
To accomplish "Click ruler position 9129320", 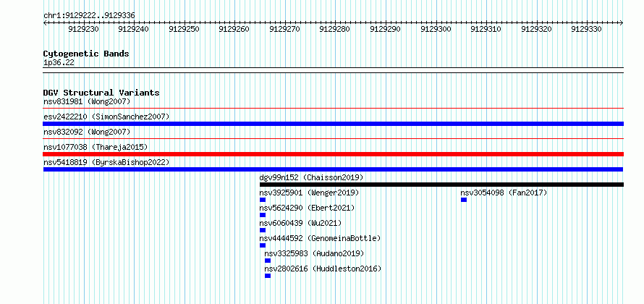I will point(537,29).
